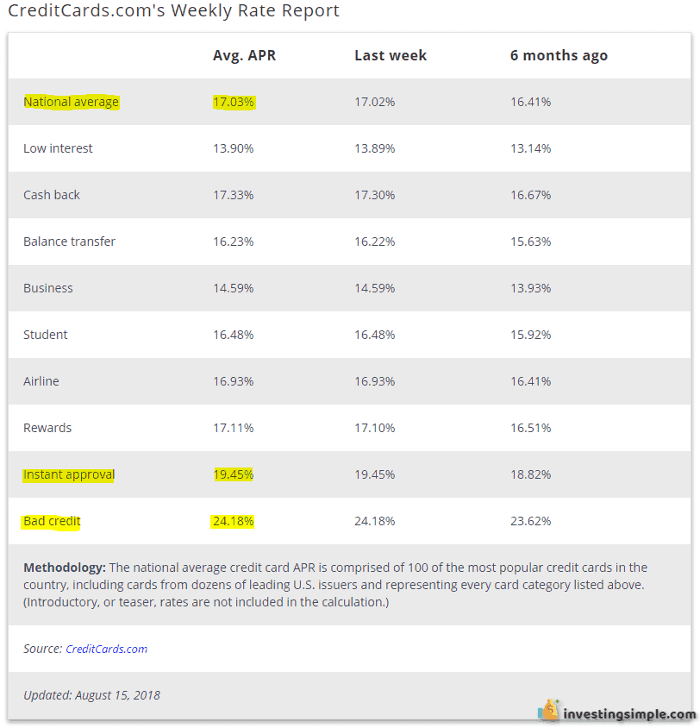
Task: Click the Cash back row label
Action: point(52,195)
